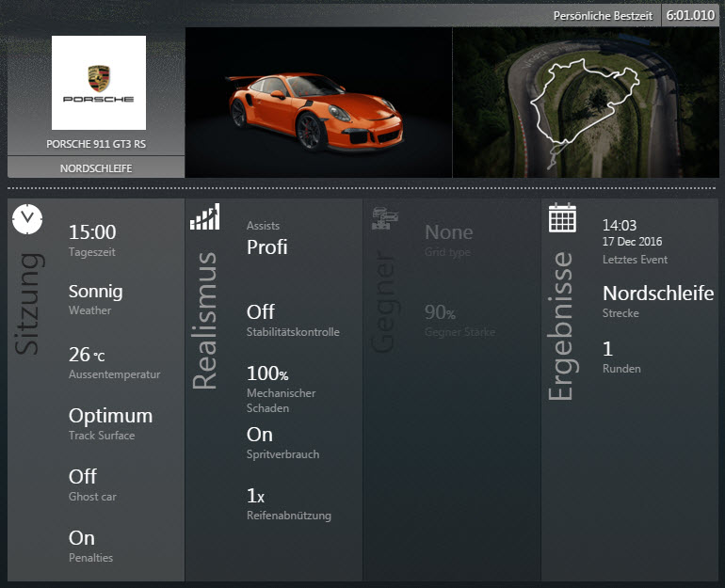This screenshot has height=588, width=725.
Task: Click the calendar Ergebnisse icon
Action: [562, 218]
